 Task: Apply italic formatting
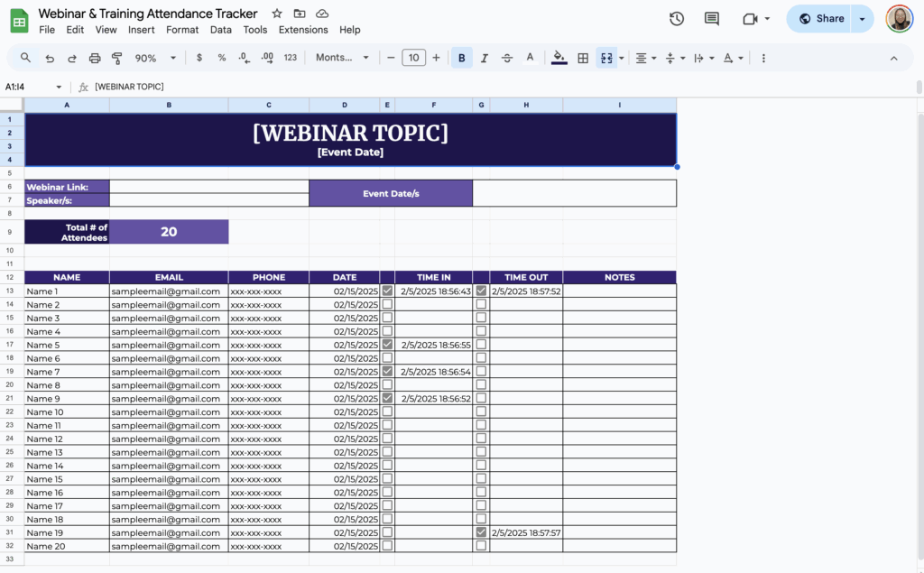coord(485,57)
